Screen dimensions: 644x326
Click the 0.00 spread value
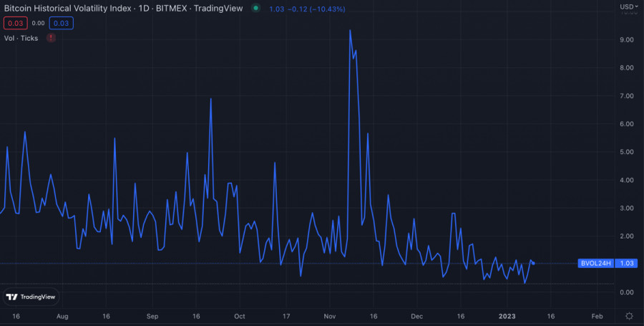click(38, 23)
